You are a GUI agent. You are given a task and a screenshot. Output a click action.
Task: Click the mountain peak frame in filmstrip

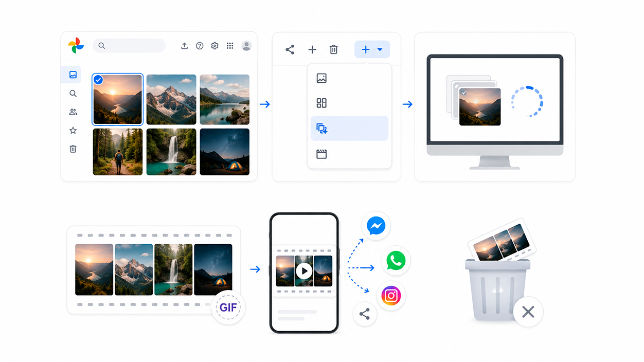(x=134, y=269)
